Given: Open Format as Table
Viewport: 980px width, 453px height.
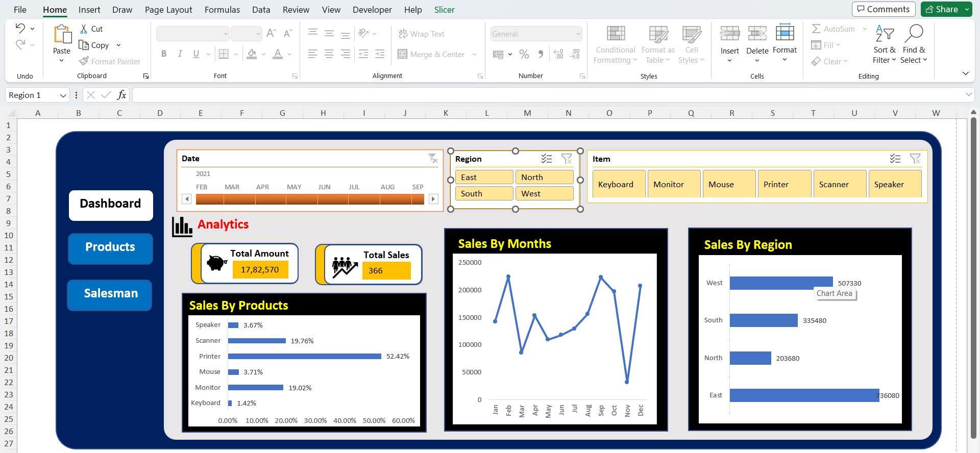Looking at the screenshot, I should [x=658, y=45].
